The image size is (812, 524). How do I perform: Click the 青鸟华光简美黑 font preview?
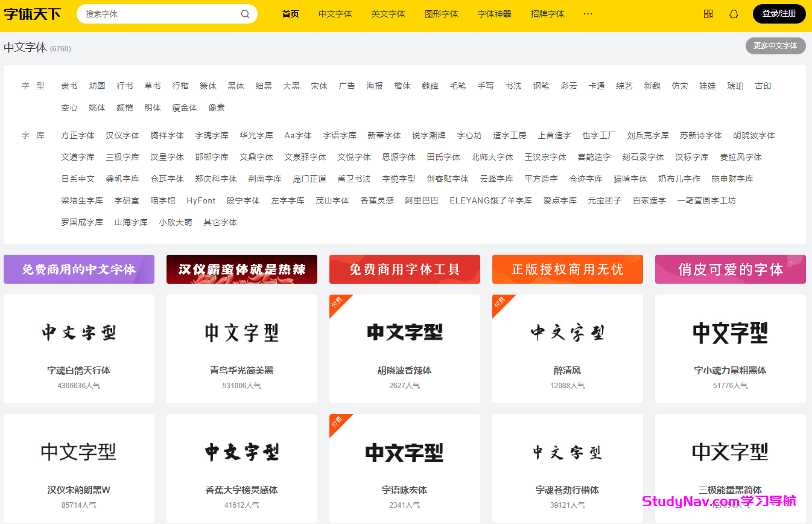tap(241, 332)
